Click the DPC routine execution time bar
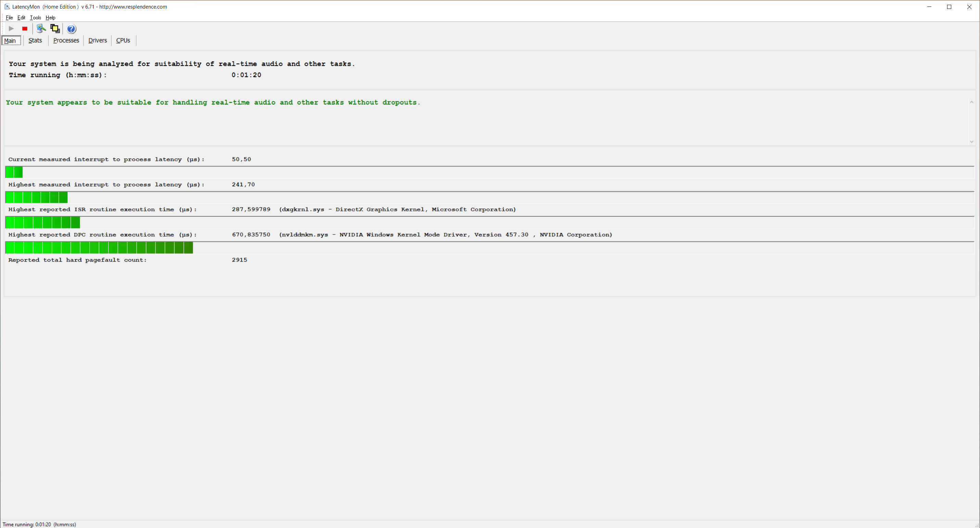980x528 pixels. tap(99, 248)
